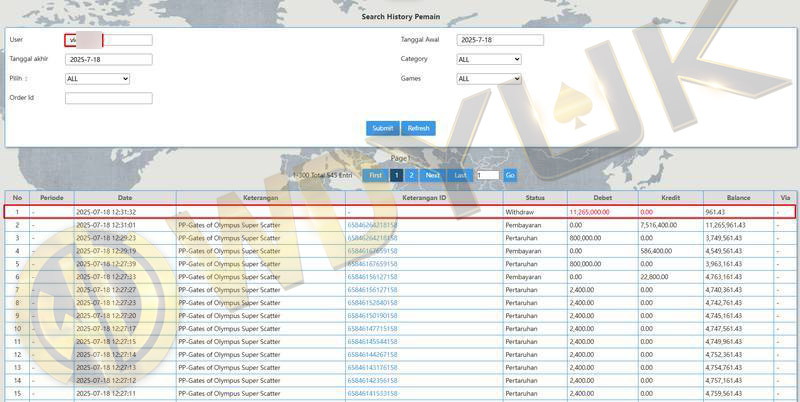The width and height of the screenshot is (800, 402).
Task: Open the Games dropdown
Action: pyautogui.click(x=489, y=79)
